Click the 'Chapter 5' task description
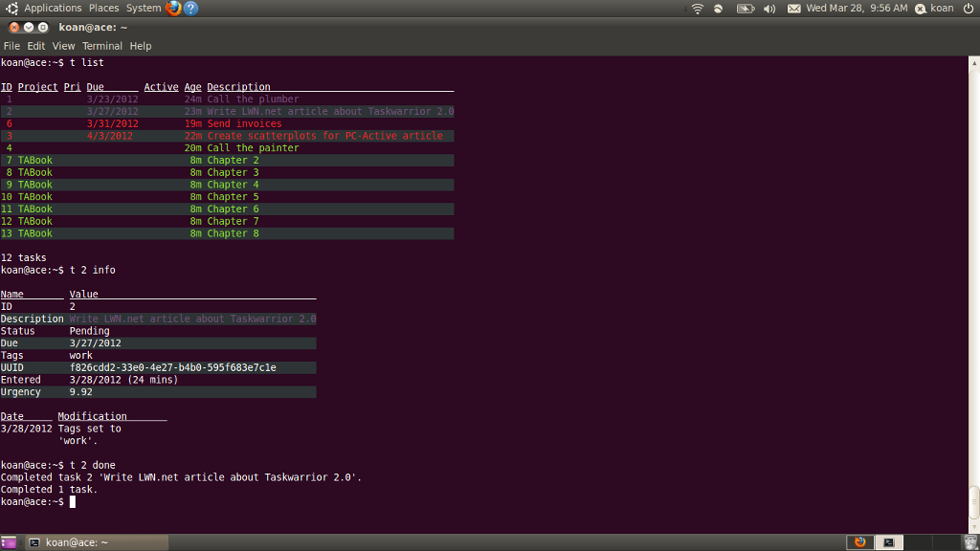This screenshot has height=551, width=980. (x=234, y=197)
